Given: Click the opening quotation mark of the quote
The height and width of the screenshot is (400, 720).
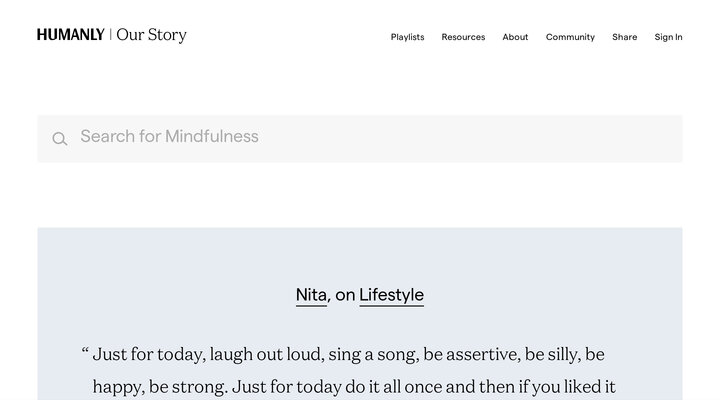Looking at the screenshot, I should pyautogui.click(x=85, y=353).
